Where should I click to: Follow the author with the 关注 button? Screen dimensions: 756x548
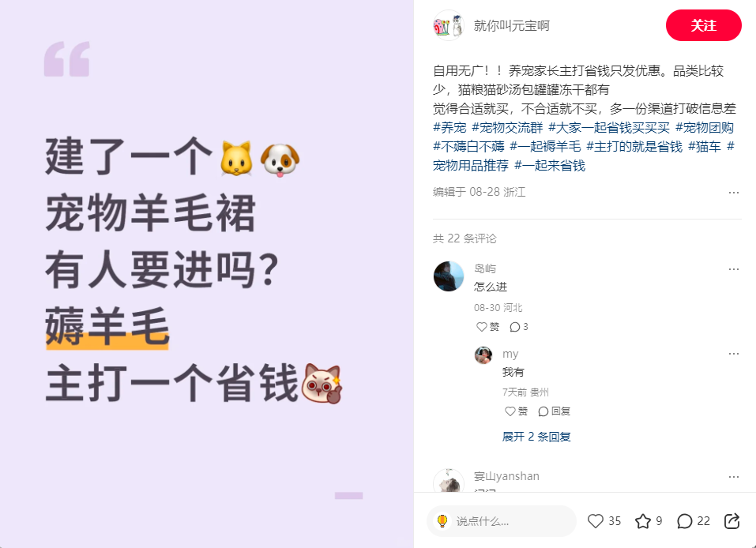[x=703, y=25]
